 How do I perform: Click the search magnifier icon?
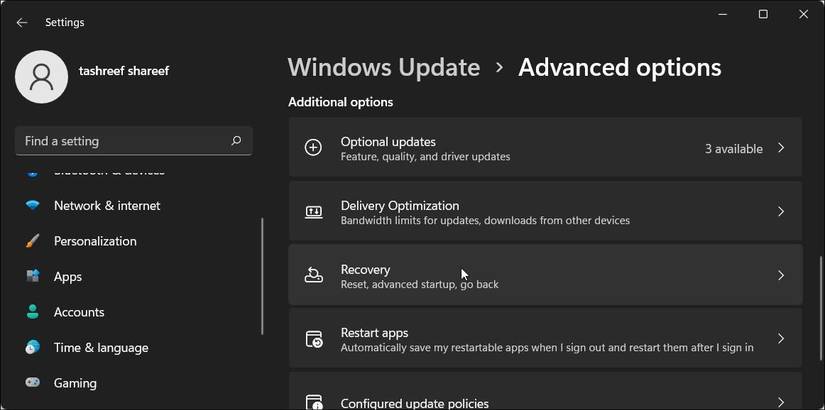[x=236, y=141]
